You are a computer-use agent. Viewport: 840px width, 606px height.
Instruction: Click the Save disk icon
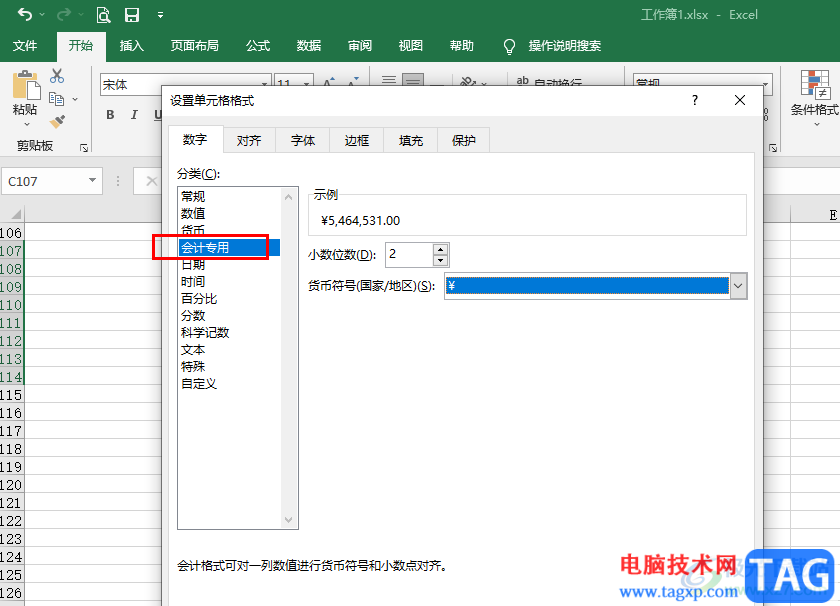pos(132,15)
